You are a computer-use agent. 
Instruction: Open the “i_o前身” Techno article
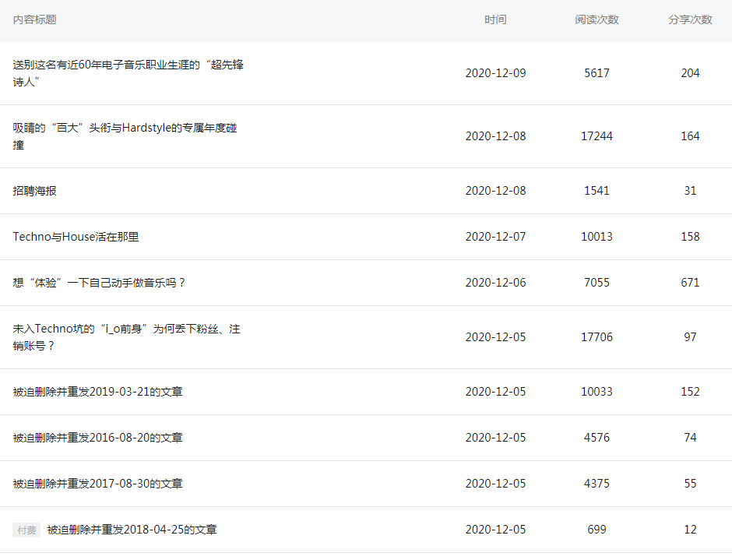tap(126, 337)
